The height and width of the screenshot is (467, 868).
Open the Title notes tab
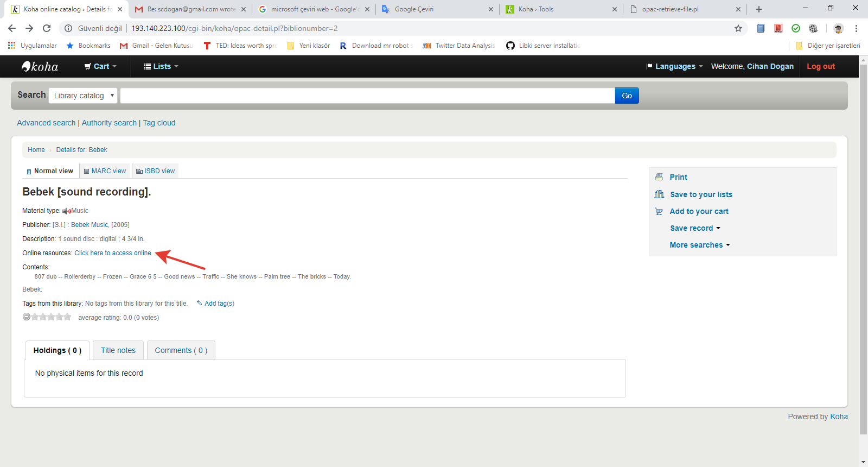(118, 350)
